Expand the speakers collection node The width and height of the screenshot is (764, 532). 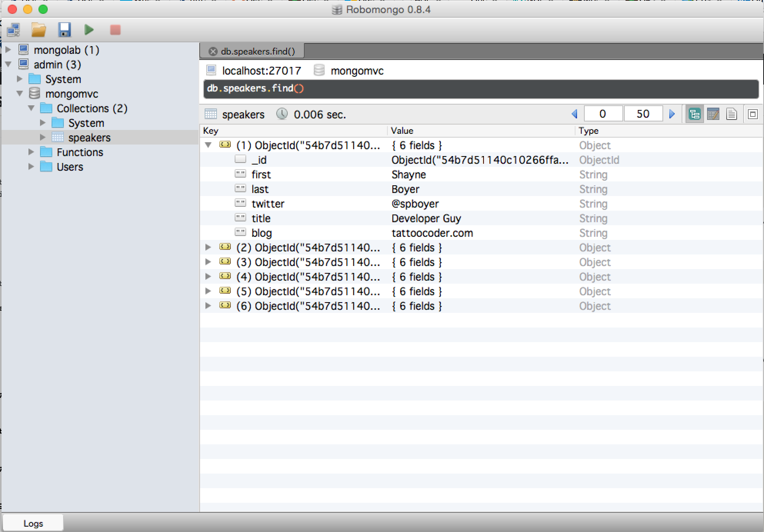pos(43,137)
